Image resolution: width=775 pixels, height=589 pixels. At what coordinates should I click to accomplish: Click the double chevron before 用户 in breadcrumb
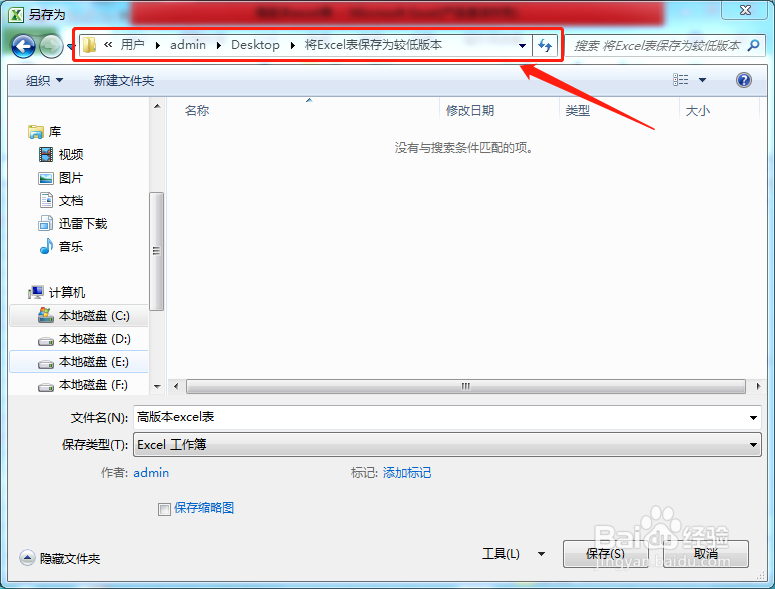point(108,45)
